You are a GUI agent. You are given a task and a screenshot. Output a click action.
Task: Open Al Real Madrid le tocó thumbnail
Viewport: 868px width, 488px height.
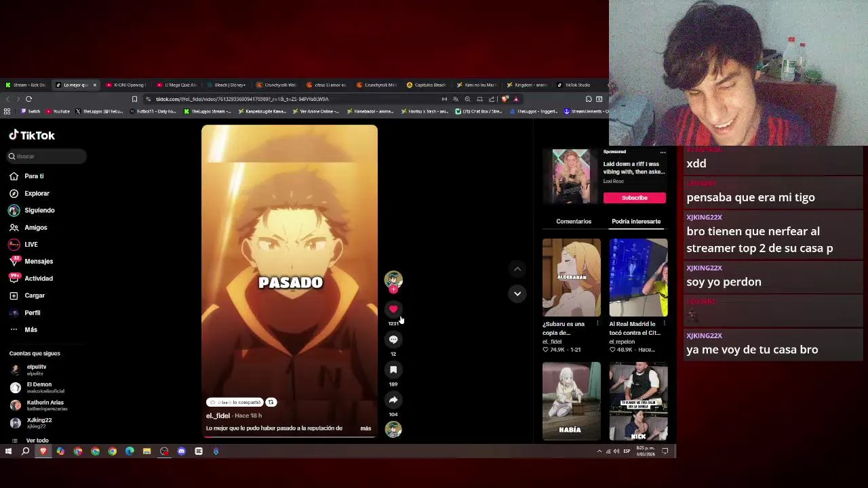click(x=638, y=277)
